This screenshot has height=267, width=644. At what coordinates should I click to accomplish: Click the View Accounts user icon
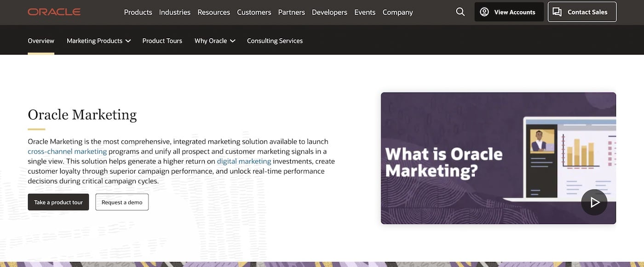pos(484,12)
